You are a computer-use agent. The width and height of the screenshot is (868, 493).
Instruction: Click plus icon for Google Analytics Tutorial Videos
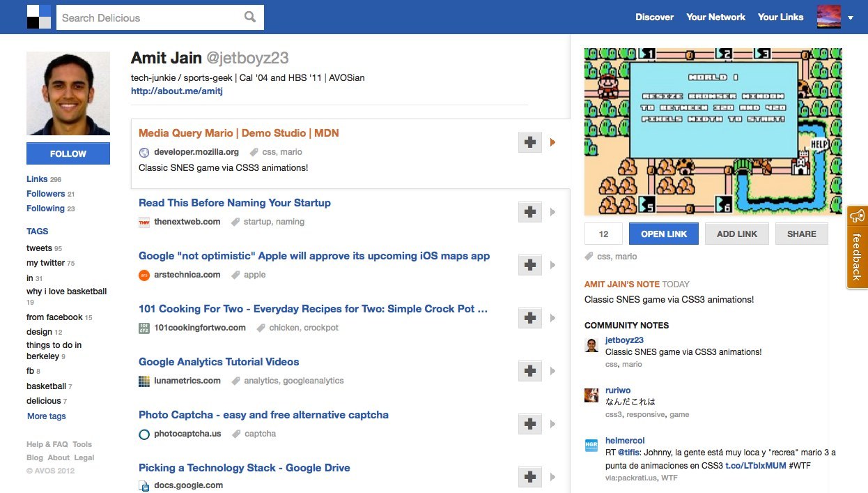530,371
